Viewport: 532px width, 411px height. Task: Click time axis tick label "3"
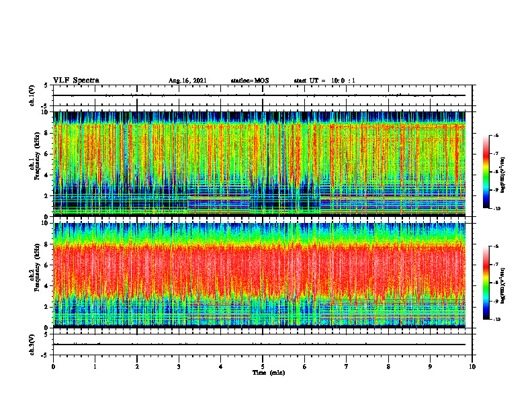[179, 367]
